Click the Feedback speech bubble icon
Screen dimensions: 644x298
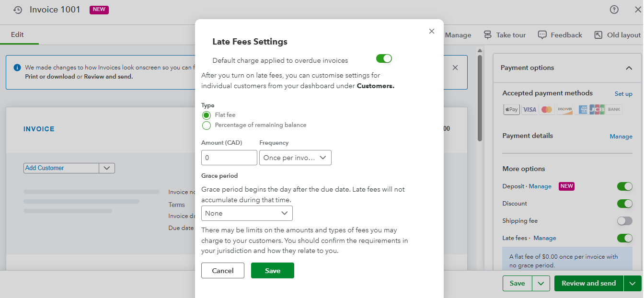pos(542,35)
